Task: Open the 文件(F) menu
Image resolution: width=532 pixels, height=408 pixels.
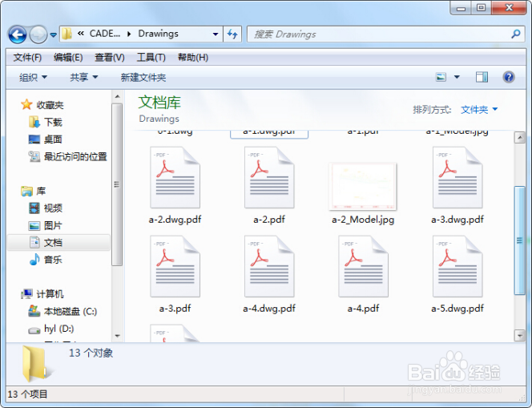Action: pos(27,58)
